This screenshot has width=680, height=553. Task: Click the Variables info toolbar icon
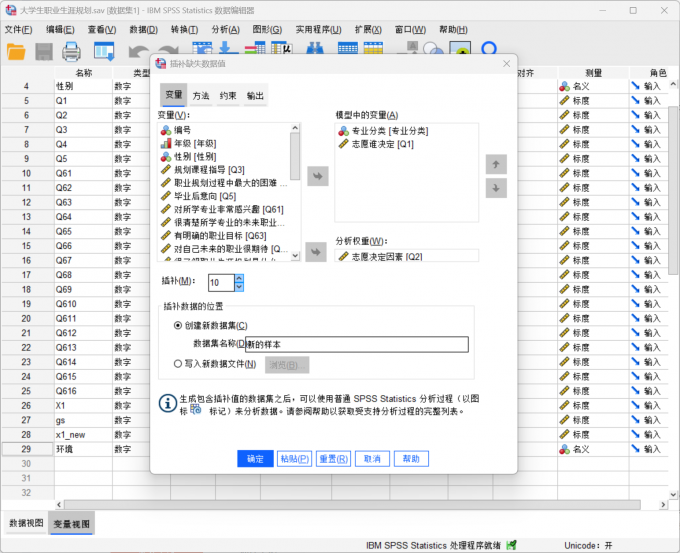pyautogui.click(x=255, y=48)
